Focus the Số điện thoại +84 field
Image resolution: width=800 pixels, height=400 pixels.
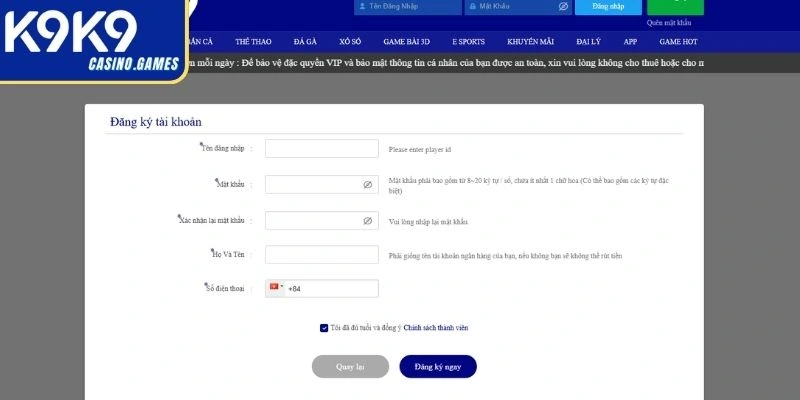tap(322, 288)
